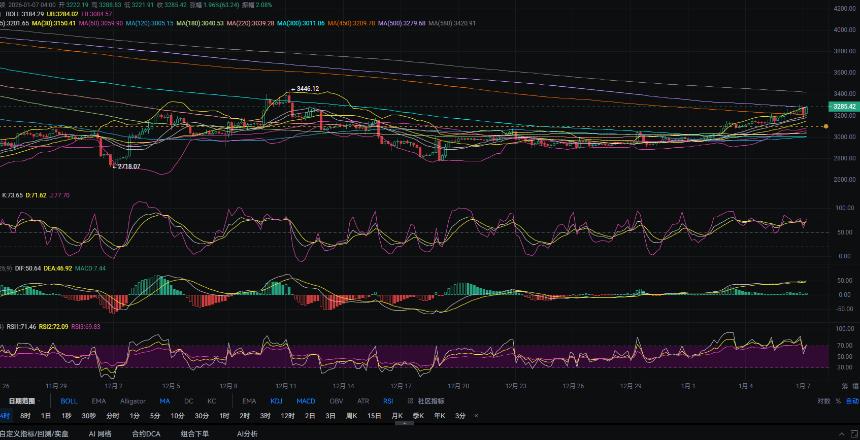Toggle the KC indicator
The height and width of the screenshot is (440, 860).
tap(212, 401)
